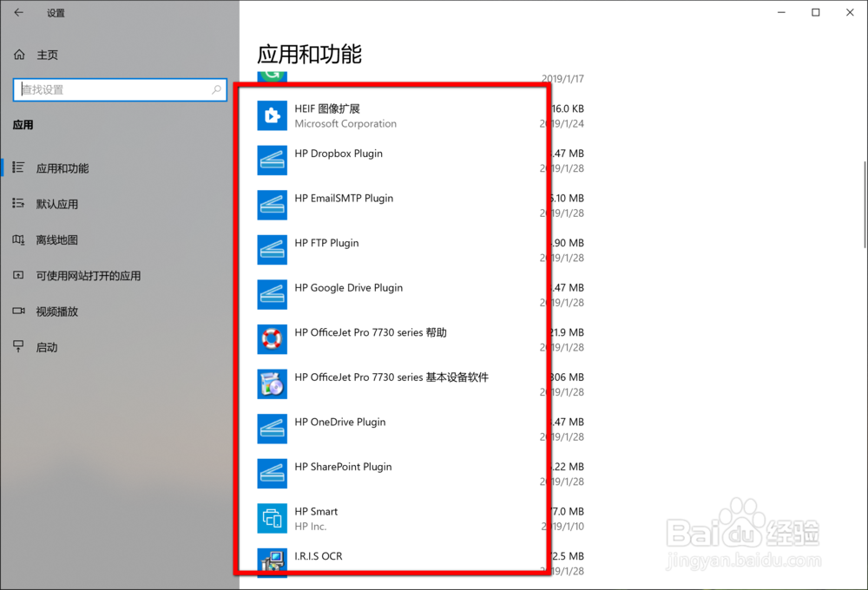Select 应用和功能 in the sidebar
The image size is (868, 590).
coord(62,168)
